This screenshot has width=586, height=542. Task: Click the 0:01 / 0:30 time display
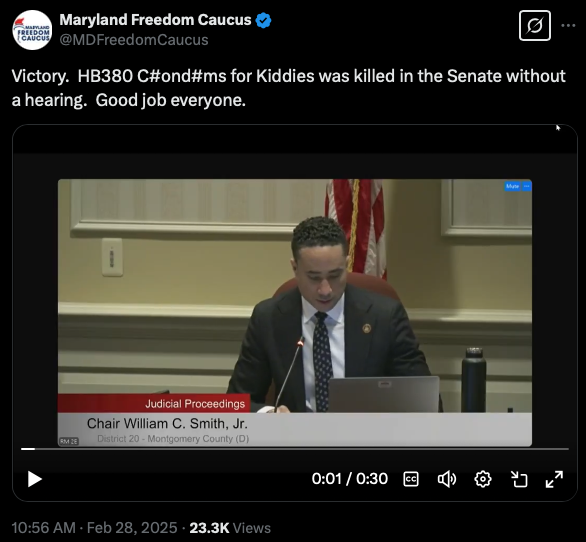tap(350, 479)
